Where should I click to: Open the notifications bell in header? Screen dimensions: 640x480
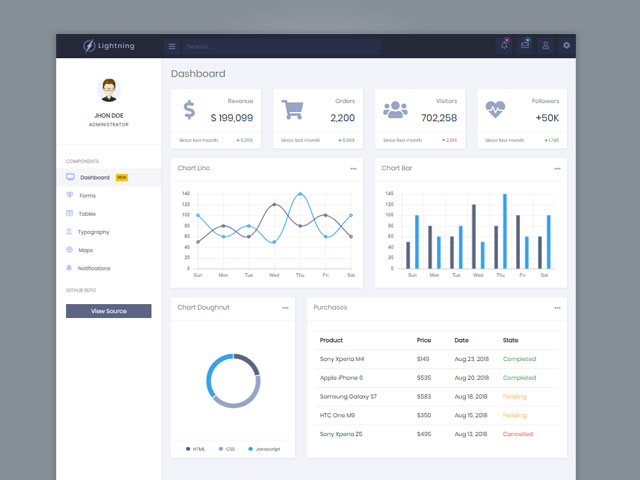point(504,46)
